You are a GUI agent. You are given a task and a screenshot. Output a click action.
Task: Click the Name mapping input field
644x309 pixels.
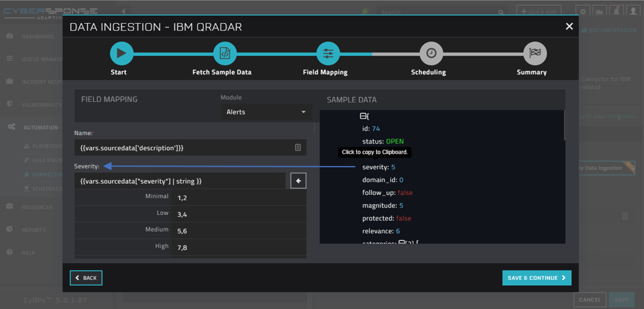pos(183,148)
